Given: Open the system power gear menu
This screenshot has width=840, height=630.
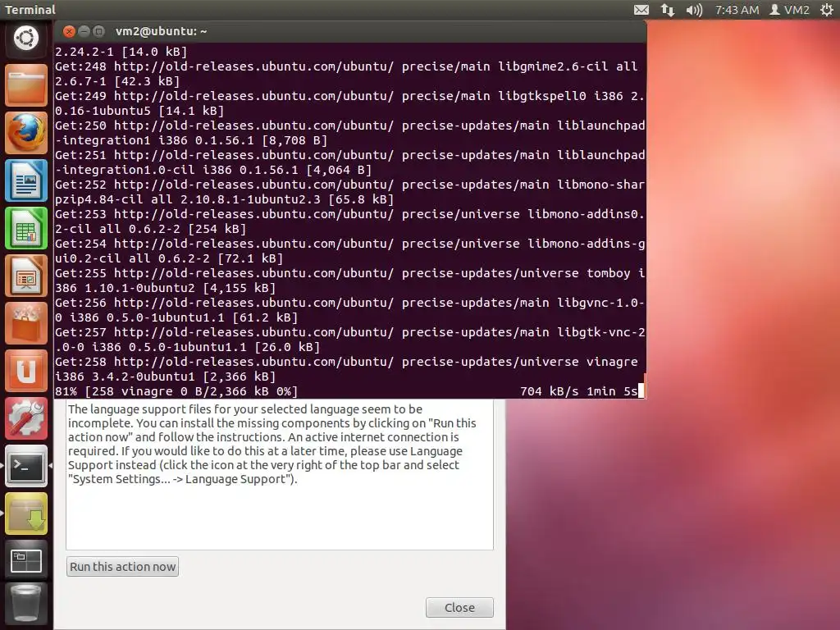Looking at the screenshot, I should click(827, 10).
